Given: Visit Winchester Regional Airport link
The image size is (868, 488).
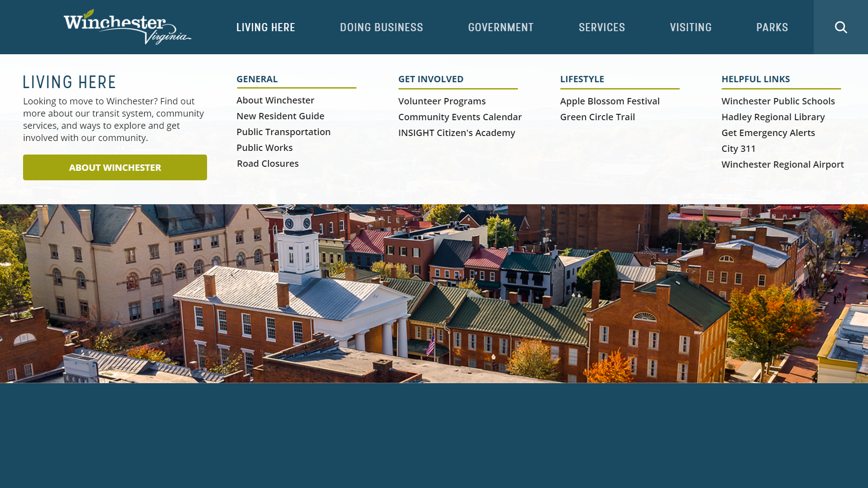Looking at the screenshot, I should (783, 164).
